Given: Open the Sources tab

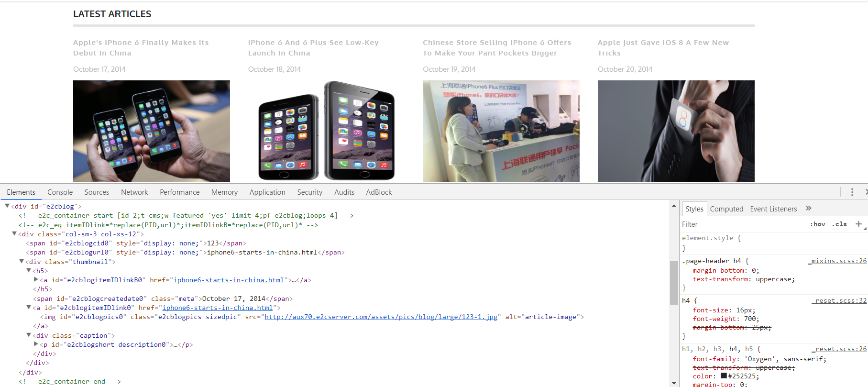Looking at the screenshot, I should pyautogui.click(x=97, y=192).
